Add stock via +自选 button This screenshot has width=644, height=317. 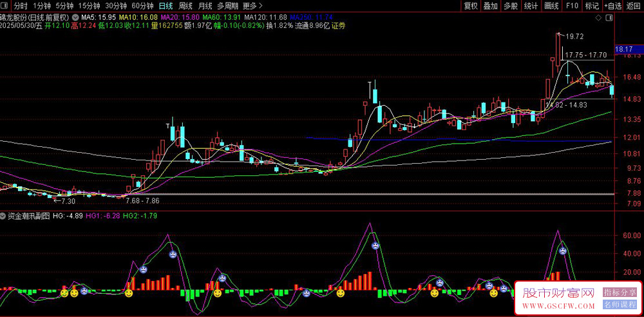click(x=613, y=6)
